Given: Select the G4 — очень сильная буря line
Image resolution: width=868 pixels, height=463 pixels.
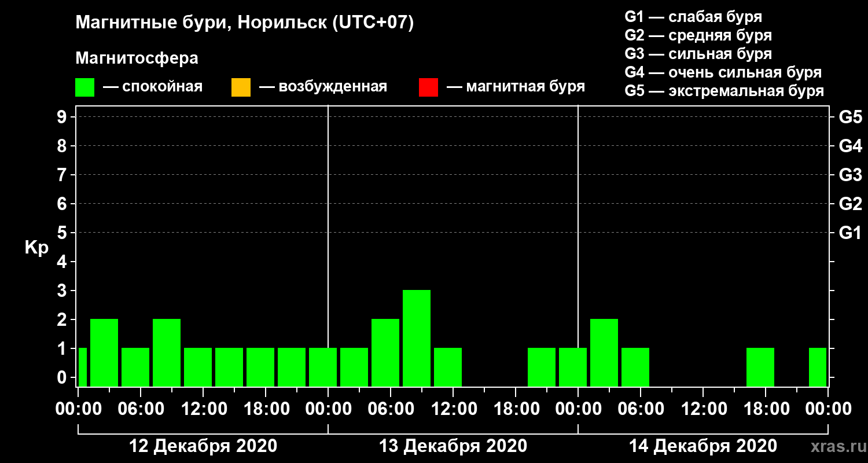Looking at the screenshot, I should click(x=723, y=72).
